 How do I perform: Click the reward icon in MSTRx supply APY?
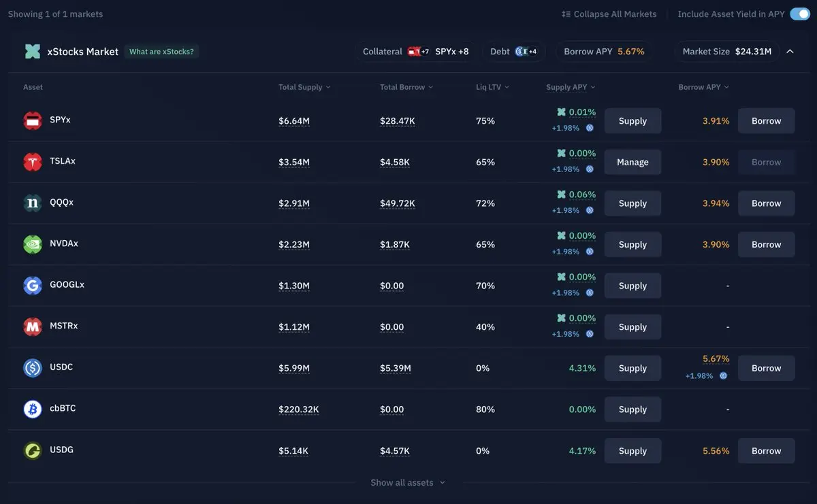point(590,334)
